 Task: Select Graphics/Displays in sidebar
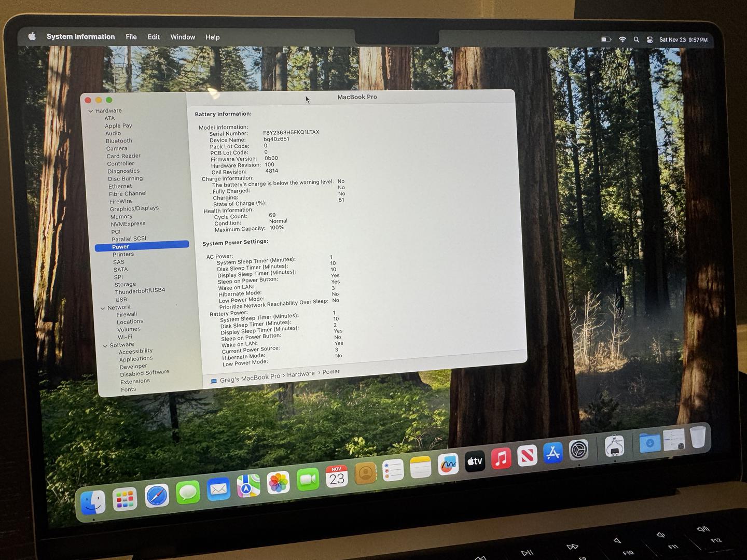(134, 208)
